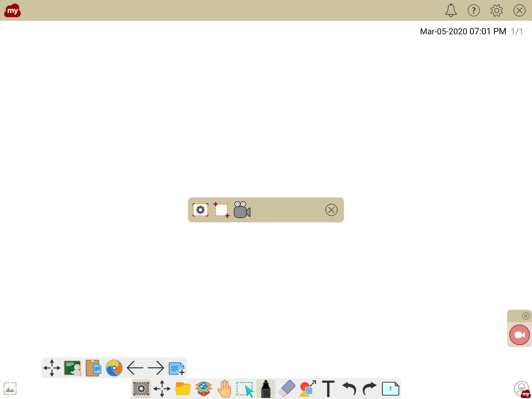
Task: Open the green chalkboard teacher icon
Action: 72,368
